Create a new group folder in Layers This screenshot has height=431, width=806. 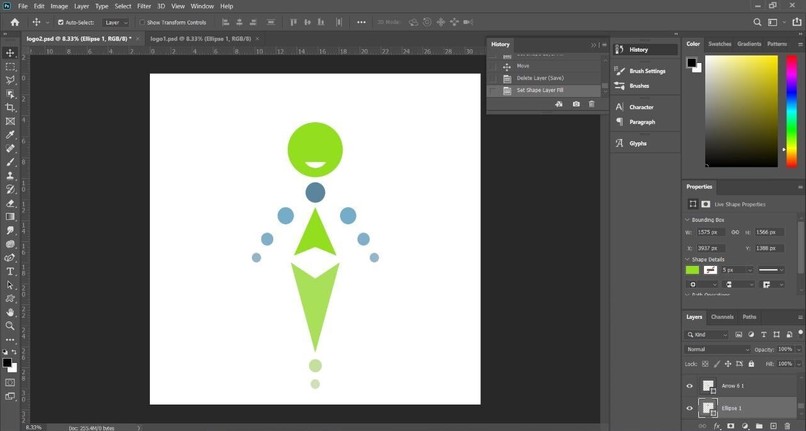[x=759, y=426]
